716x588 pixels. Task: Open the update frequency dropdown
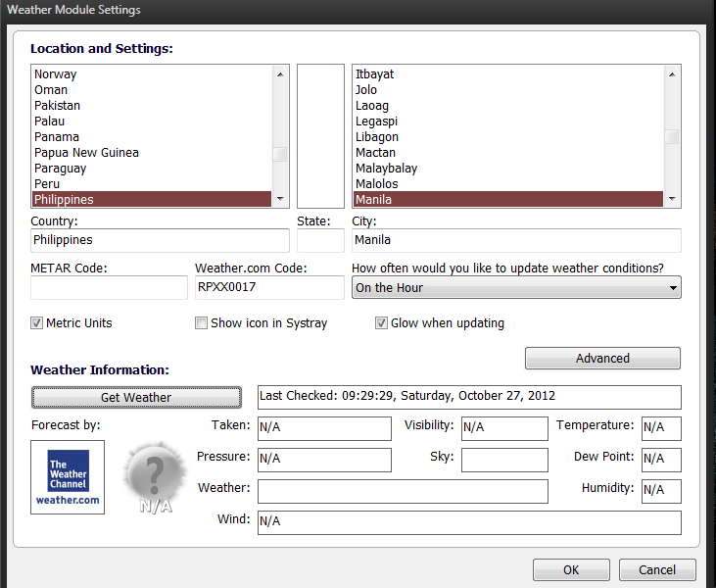(516, 287)
